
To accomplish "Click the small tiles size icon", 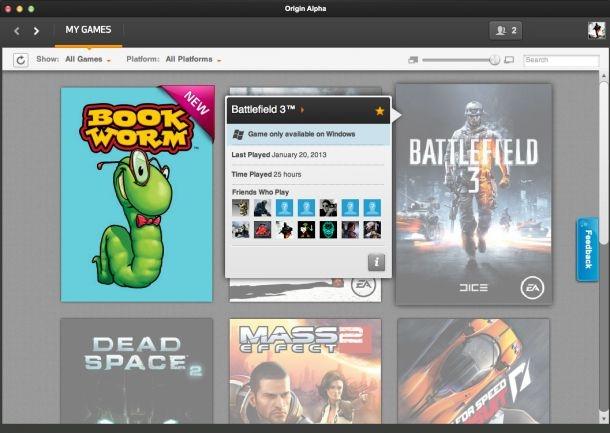I will 413,60.
